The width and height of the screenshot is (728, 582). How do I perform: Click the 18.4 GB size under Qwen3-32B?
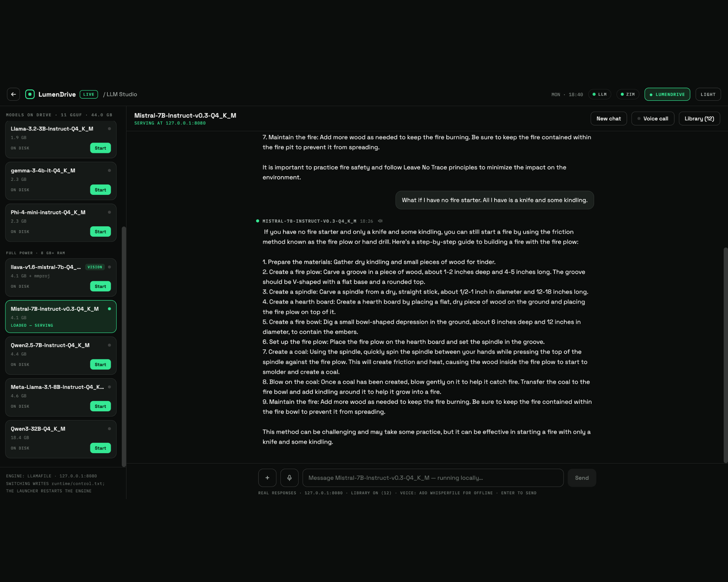click(x=20, y=438)
